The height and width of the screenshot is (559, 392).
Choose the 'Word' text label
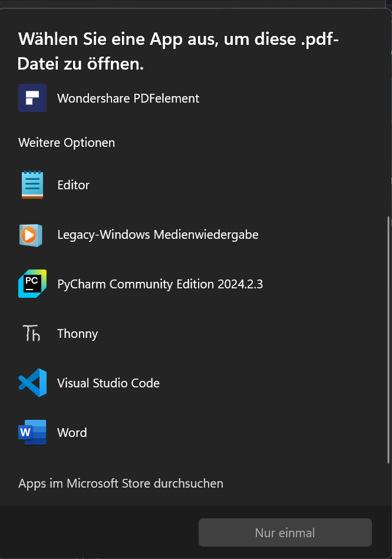click(x=72, y=433)
